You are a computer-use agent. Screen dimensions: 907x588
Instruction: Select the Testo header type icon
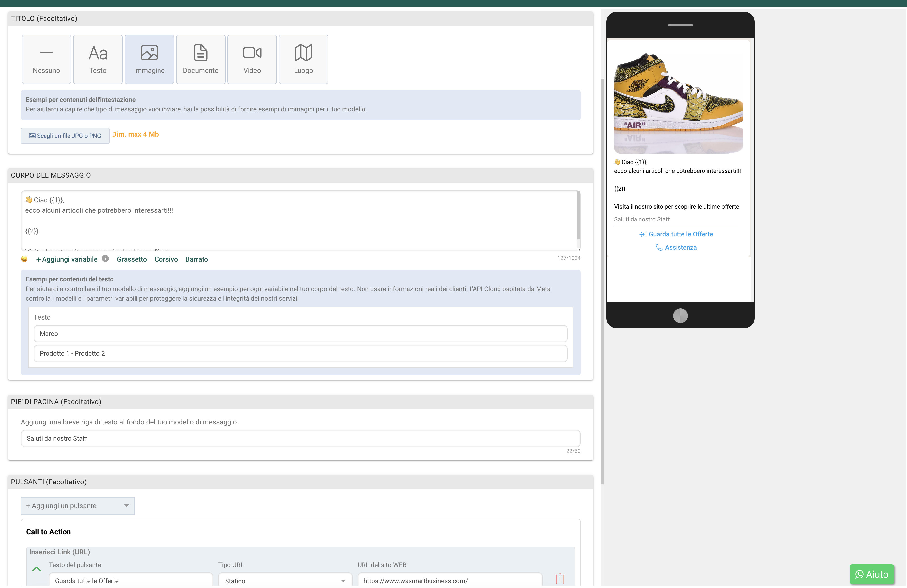tap(98, 59)
